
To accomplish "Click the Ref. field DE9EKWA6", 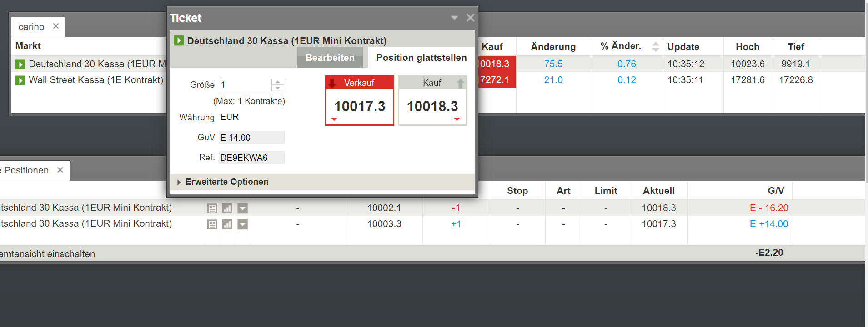I will point(251,158).
